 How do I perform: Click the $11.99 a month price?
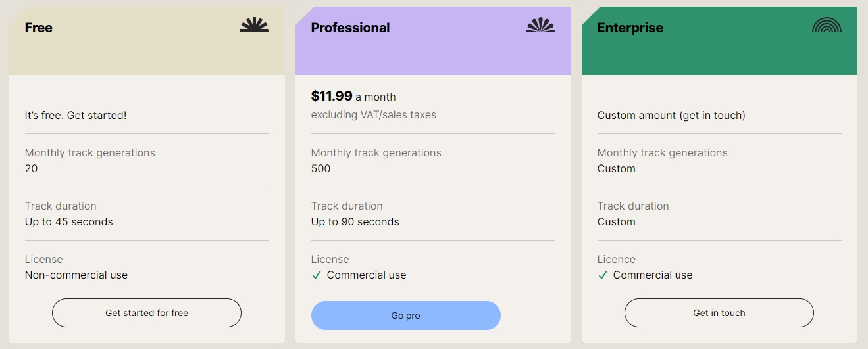tap(353, 96)
